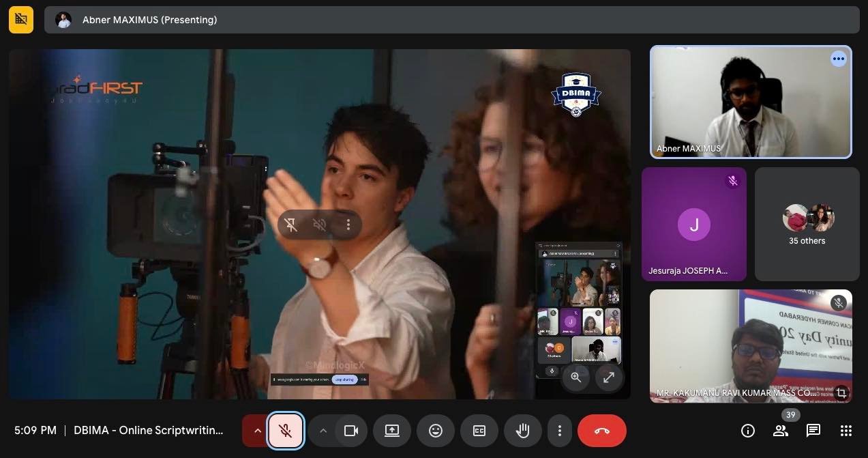Toggle the camera on or off
The width and height of the screenshot is (868, 458).
click(x=351, y=431)
